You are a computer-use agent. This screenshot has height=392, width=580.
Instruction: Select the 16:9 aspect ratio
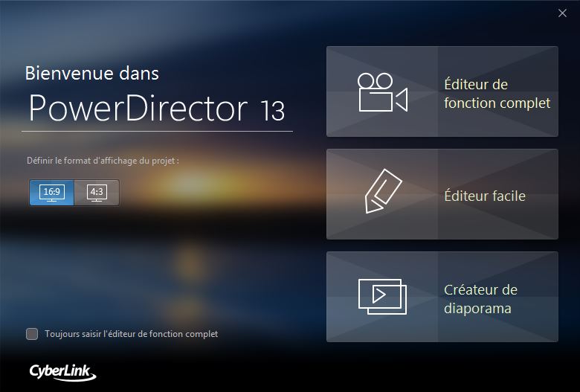click(x=52, y=193)
